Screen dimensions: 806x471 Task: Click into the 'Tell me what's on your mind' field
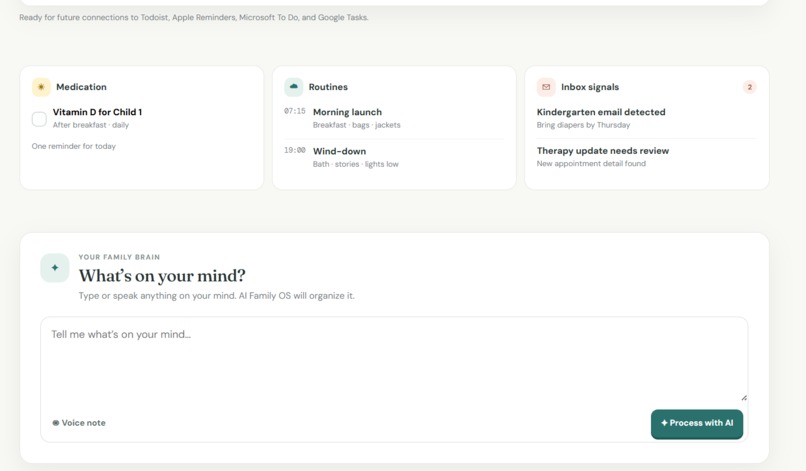click(394, 360)
